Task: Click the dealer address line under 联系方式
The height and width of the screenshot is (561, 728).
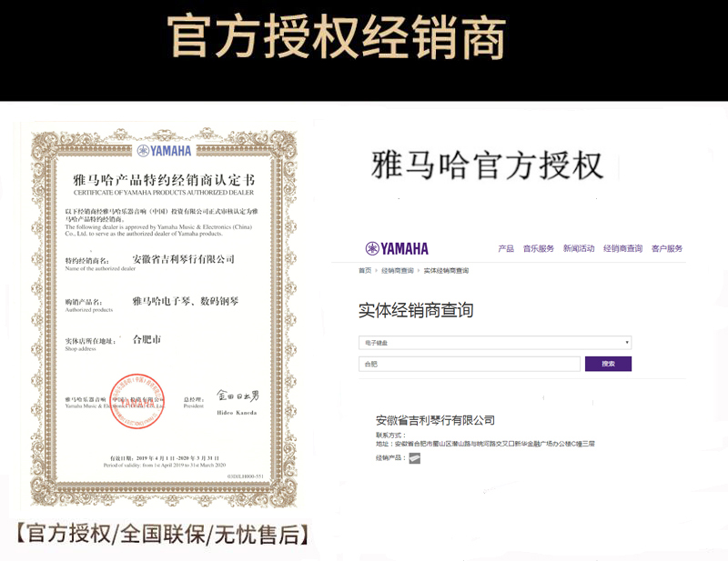Action: 485,444
